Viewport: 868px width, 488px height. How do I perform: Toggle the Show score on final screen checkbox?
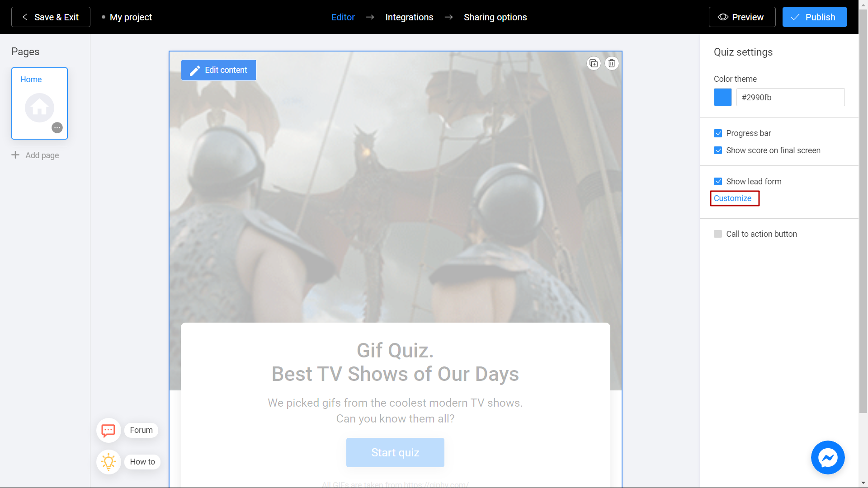point(718,150)
